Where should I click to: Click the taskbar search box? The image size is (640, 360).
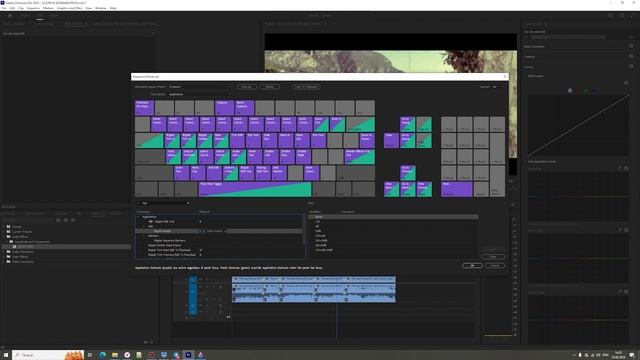point(48,355)
